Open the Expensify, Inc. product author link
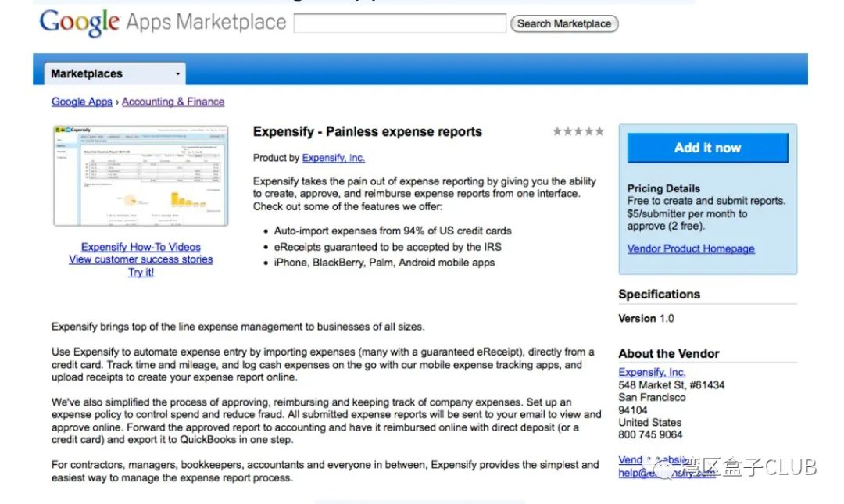Image resolution: width=844 pixels, height=504 pixels. click(333, 158)
